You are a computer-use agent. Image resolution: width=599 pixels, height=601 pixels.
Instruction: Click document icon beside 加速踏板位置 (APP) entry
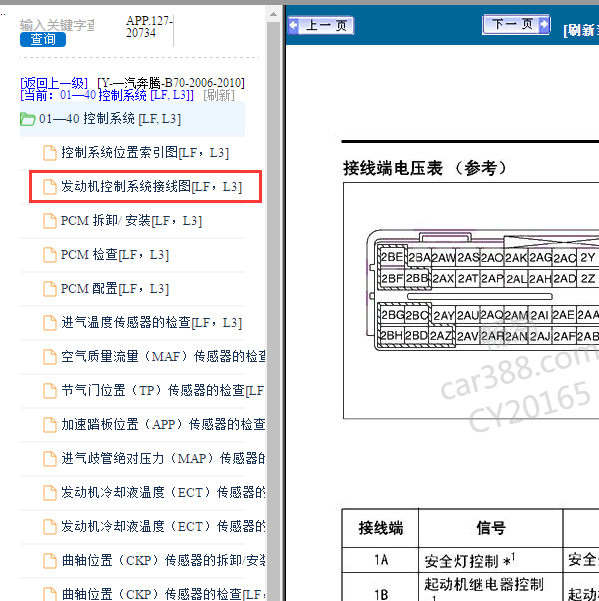click(50, 425)
